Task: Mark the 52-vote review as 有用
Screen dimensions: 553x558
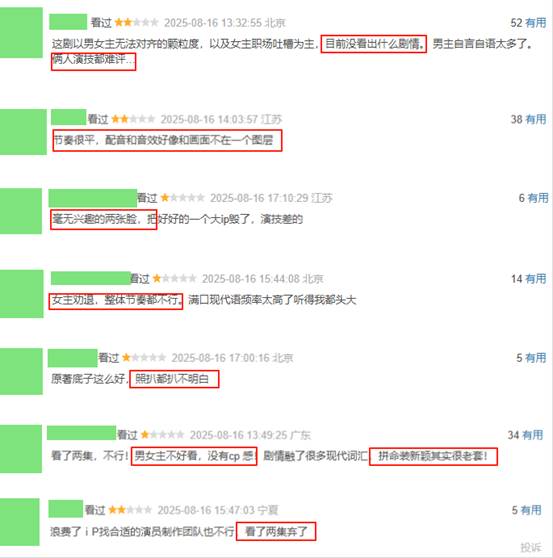Action: [x=536, y=23]
